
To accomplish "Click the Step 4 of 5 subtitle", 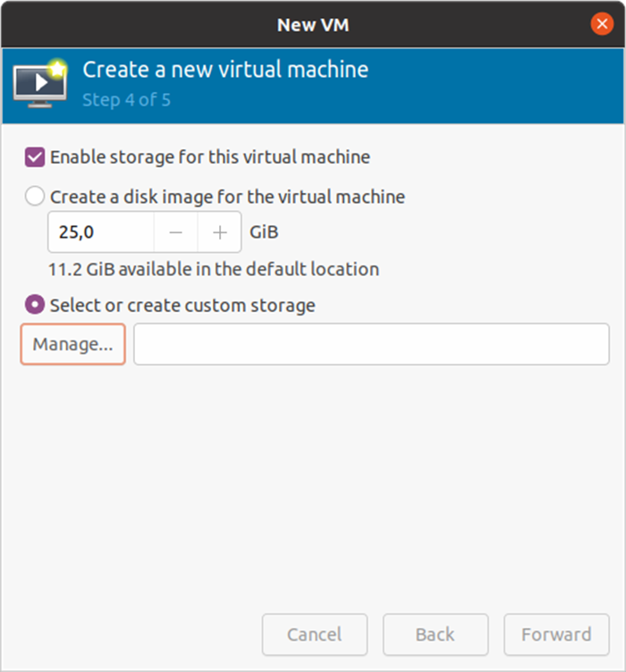I will click(x=126, y=99).
